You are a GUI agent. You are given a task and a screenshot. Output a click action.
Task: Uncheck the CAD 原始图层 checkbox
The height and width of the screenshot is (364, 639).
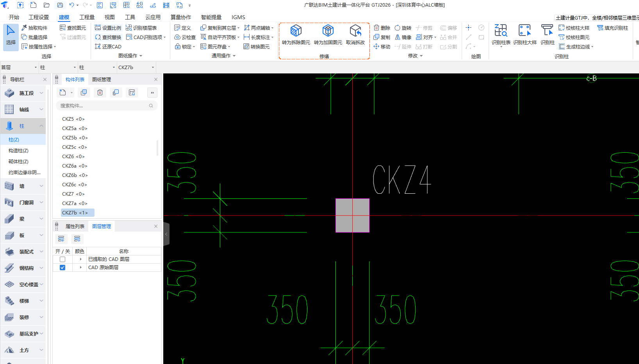(x=62, y=268)
